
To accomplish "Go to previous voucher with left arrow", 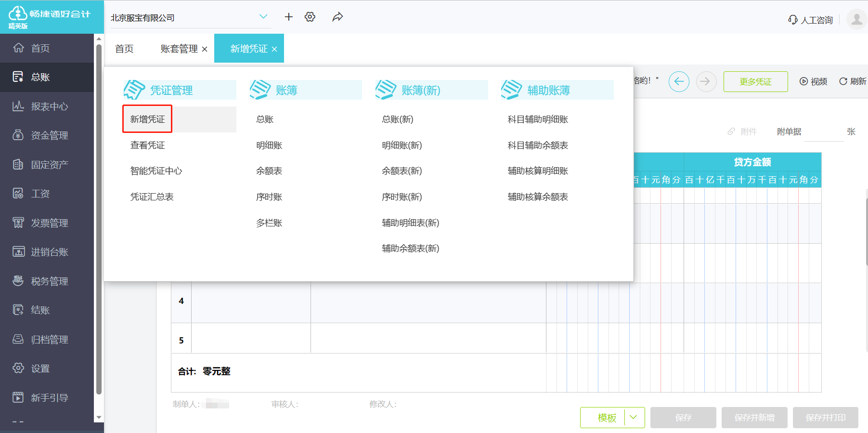I will [679, 81].
